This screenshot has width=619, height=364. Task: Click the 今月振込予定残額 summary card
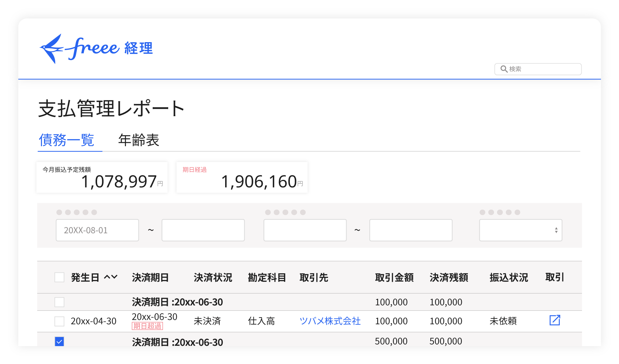coord(102,177)
